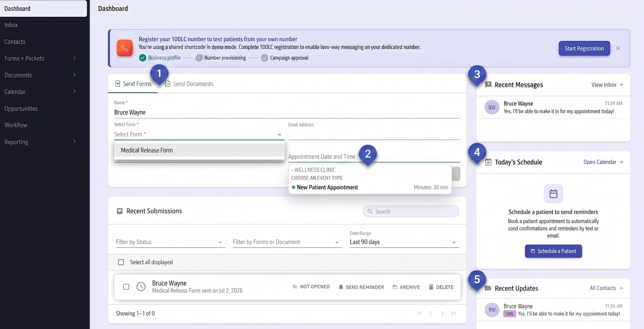Tick the Bruce Wayne submission checkbox
Screen dimensions: 644x329
pyautogui.click(x=126, y=286)
